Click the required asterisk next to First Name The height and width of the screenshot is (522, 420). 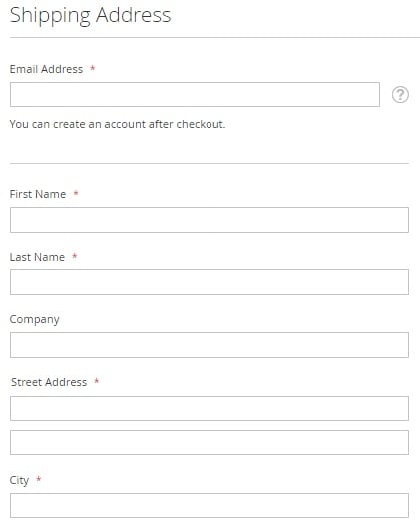pos(76,193)
